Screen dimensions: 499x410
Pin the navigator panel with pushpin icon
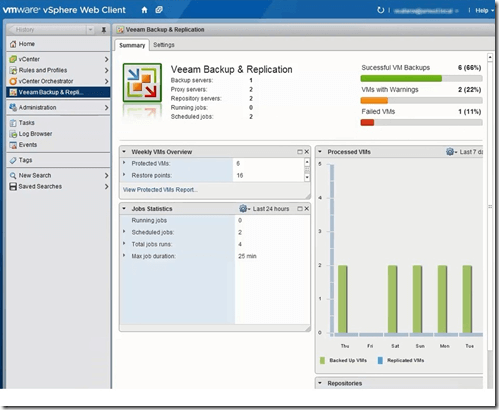104,30
